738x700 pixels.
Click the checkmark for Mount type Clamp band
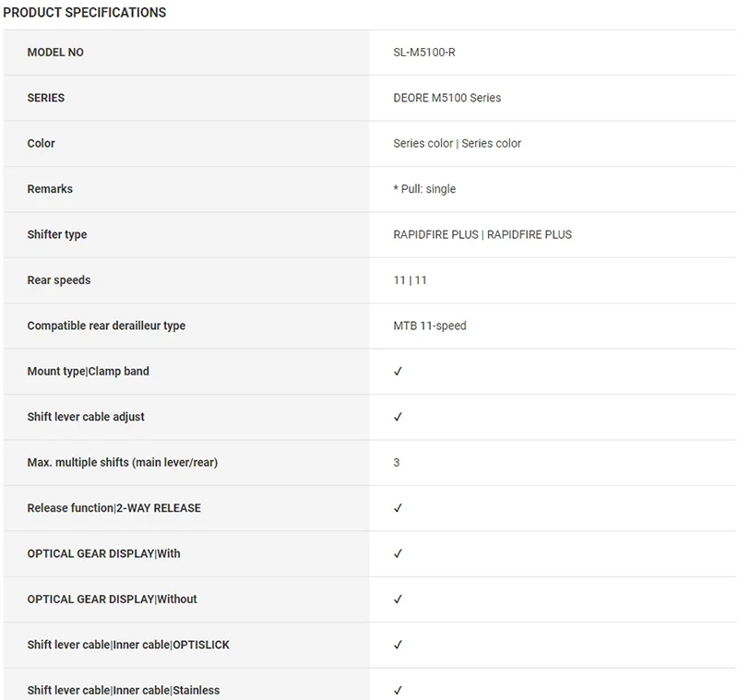[x=398, y=372]
